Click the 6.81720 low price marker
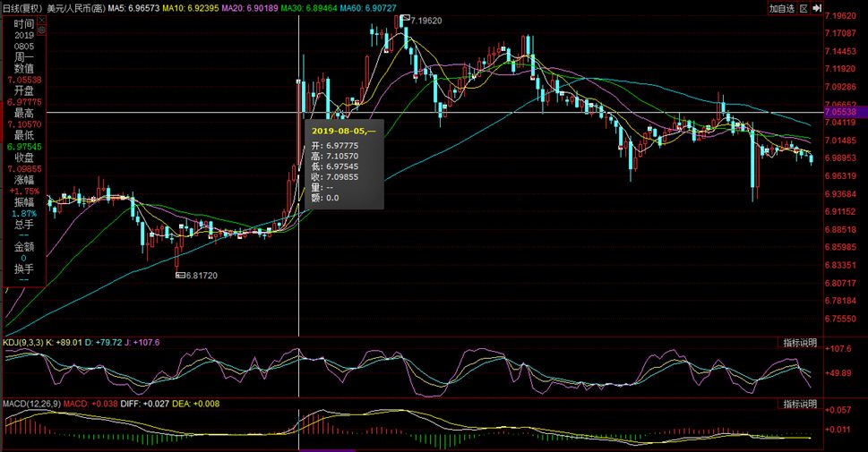Screen dimensions: 868x452 coord(198,276)
